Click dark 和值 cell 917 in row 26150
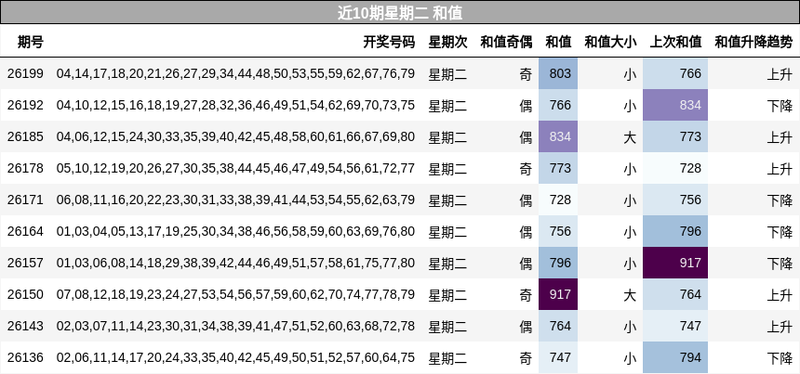Image resolution: width=800 pixels, height=374 pixels. coord(558,294)
